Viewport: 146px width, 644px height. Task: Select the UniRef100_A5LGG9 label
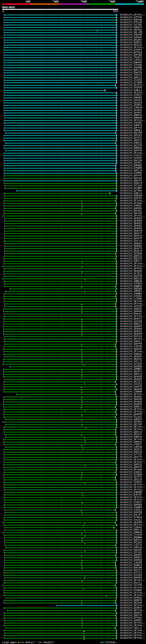[x=131, y=213]
